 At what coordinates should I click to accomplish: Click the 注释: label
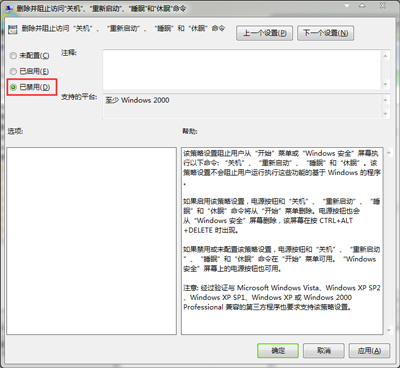[69, 53]
